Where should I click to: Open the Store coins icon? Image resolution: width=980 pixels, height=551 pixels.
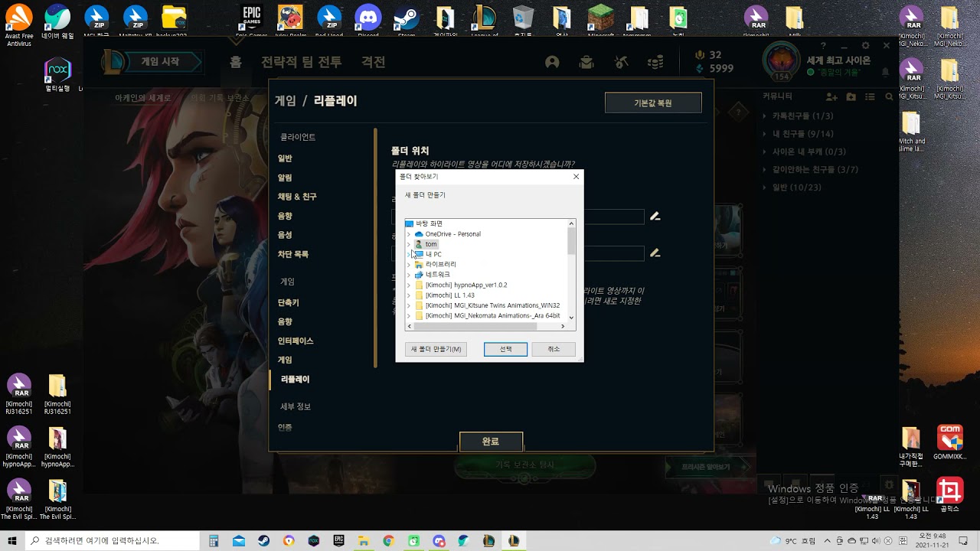tap(655, 62)
